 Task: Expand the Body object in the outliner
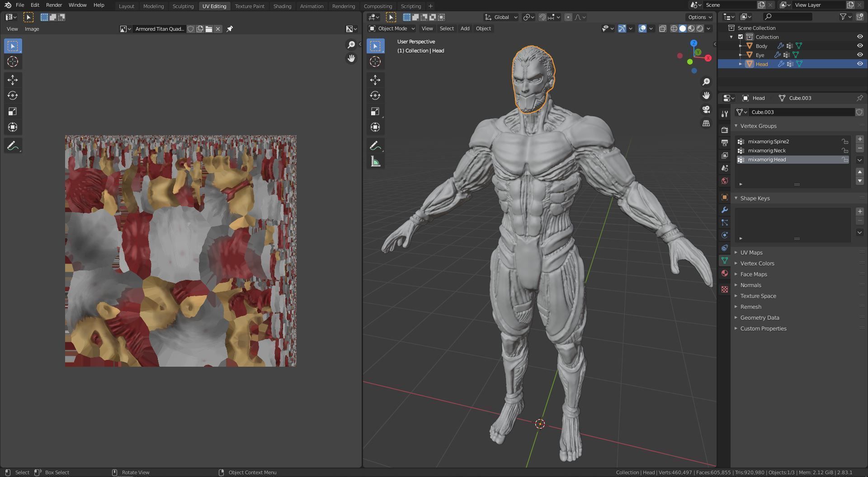click(741, 46)
